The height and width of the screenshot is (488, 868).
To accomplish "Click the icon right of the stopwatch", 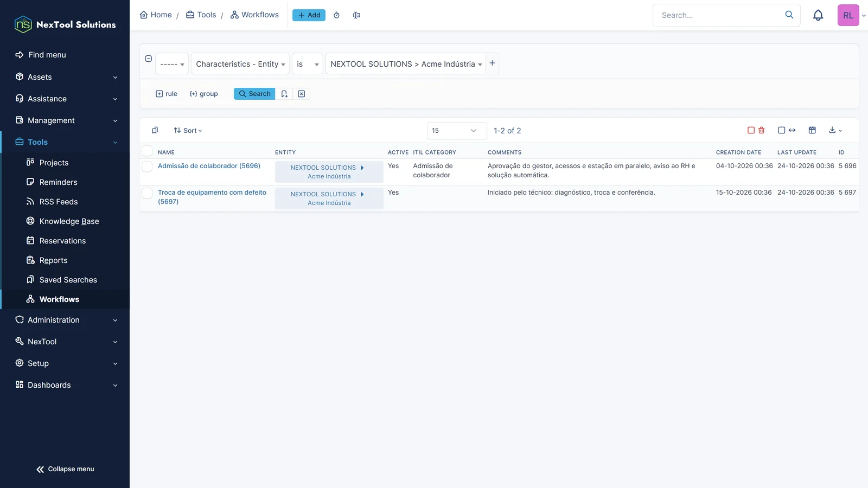I will (x=356, y=15).
